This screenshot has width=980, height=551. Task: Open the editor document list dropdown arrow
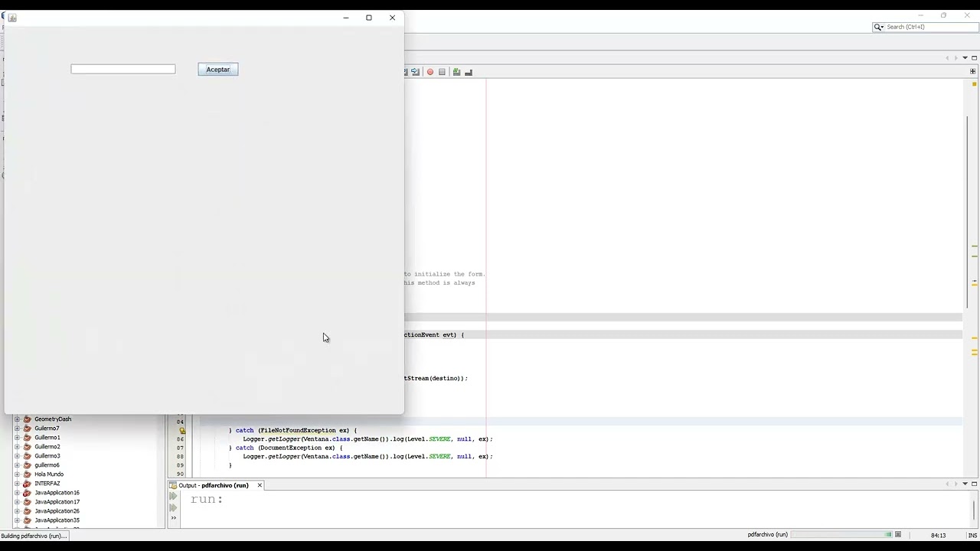coord(965,58)
